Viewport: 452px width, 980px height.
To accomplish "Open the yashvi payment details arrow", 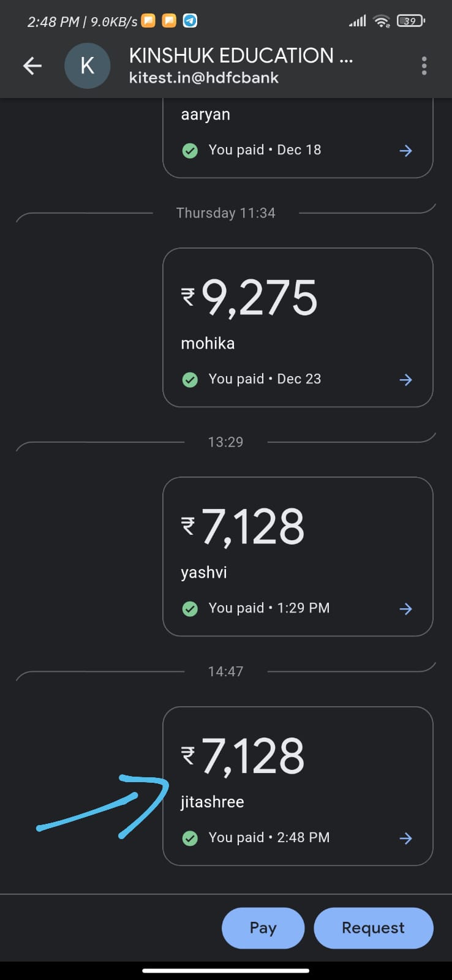I will [x=405, y=609].
